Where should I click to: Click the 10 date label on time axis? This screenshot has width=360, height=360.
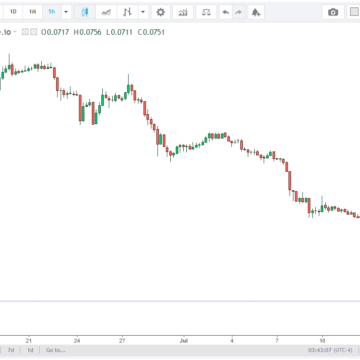click(322, 341)
